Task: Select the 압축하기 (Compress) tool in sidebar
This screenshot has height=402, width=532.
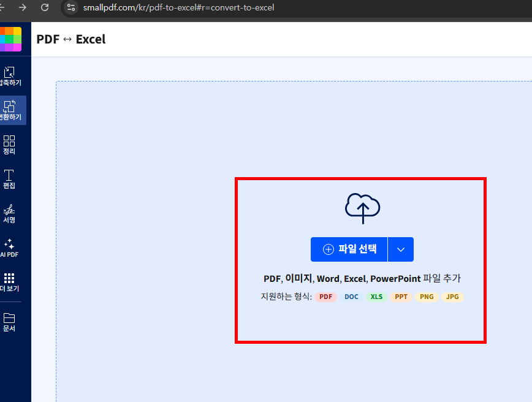Action: coord(10,75)
